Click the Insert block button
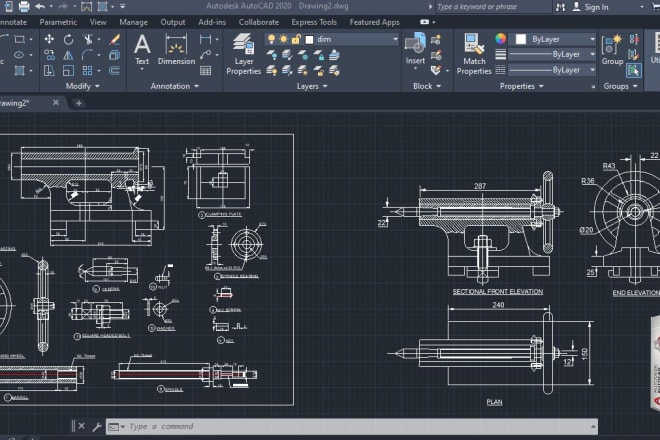660x440 pixels. [415, 50]
